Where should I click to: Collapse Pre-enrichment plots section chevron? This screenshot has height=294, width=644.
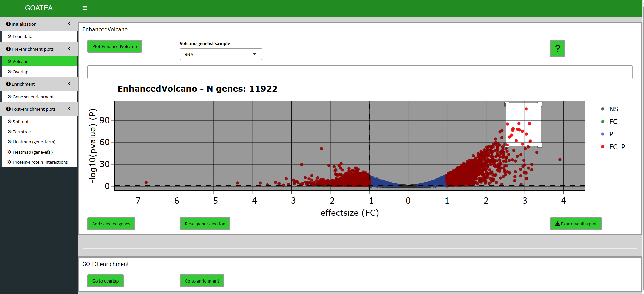[69, 49]
